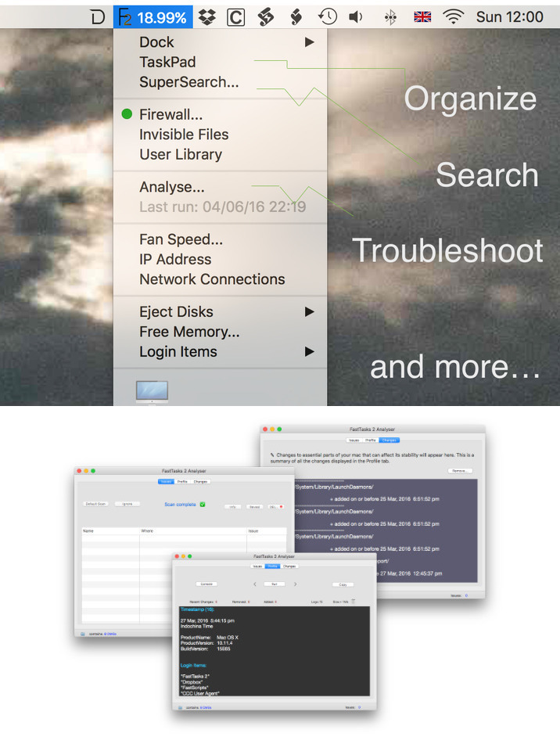This screenshot has width=560, height=744.
Task: Switch to Changes tab in Issues window
Action: 200,482
